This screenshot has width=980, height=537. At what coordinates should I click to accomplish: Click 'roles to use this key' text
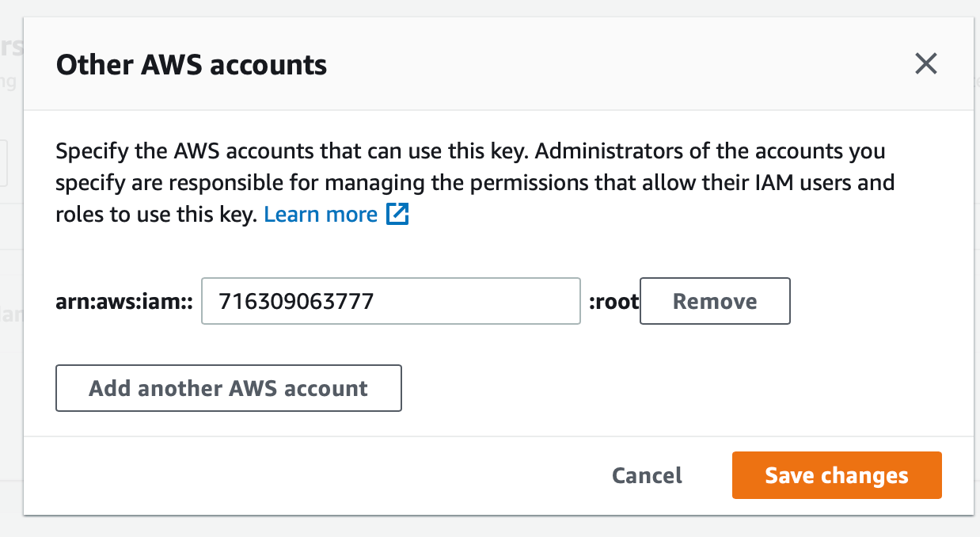pyautogui.click(x=156, y=215)
